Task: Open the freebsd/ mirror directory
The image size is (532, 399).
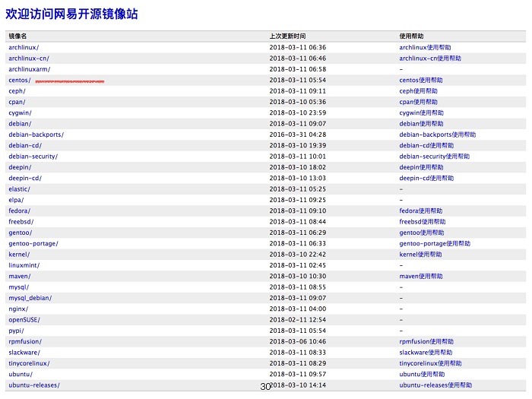Action: [x=21, y=222]
